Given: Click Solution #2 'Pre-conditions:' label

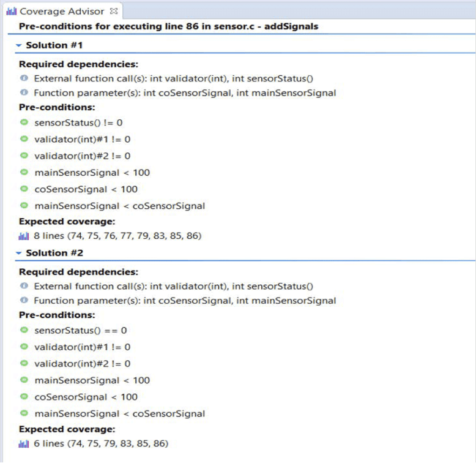Looking at the screenshot, I should 57,315.
